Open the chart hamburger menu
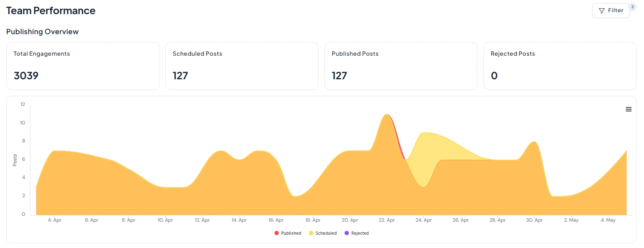644x248 pixels. [629, 109]
